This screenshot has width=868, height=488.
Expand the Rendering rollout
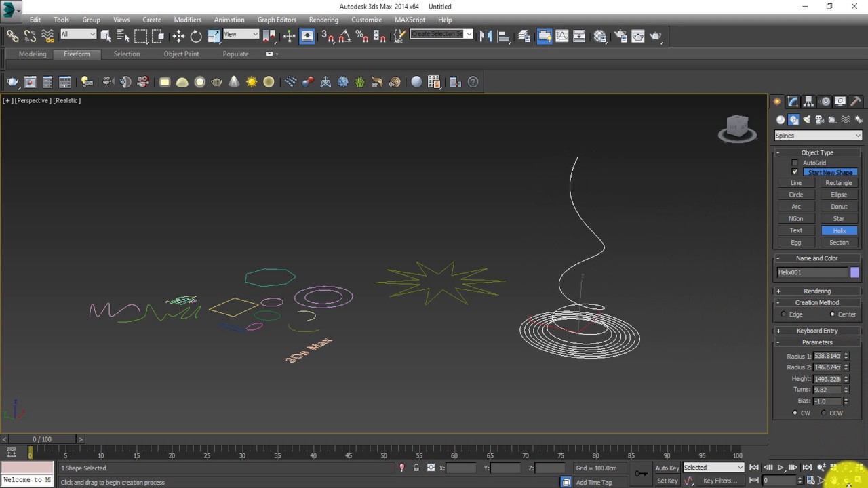pos(817,291)
